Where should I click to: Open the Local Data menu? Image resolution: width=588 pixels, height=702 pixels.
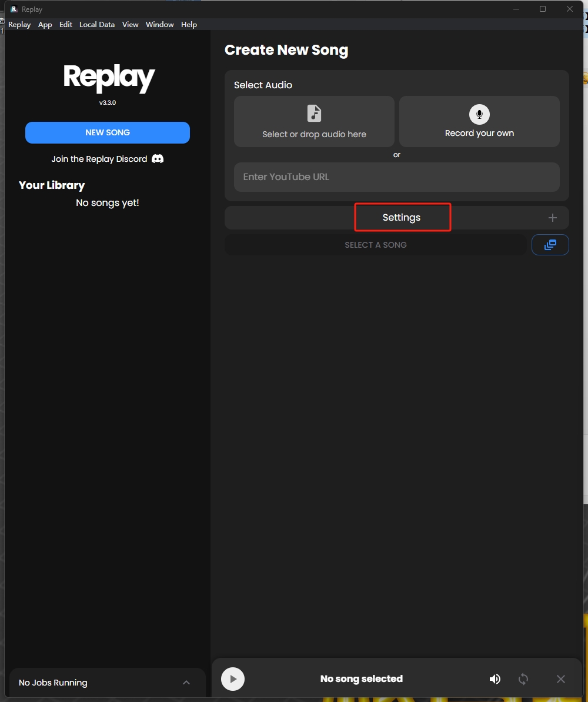point(97,25)
